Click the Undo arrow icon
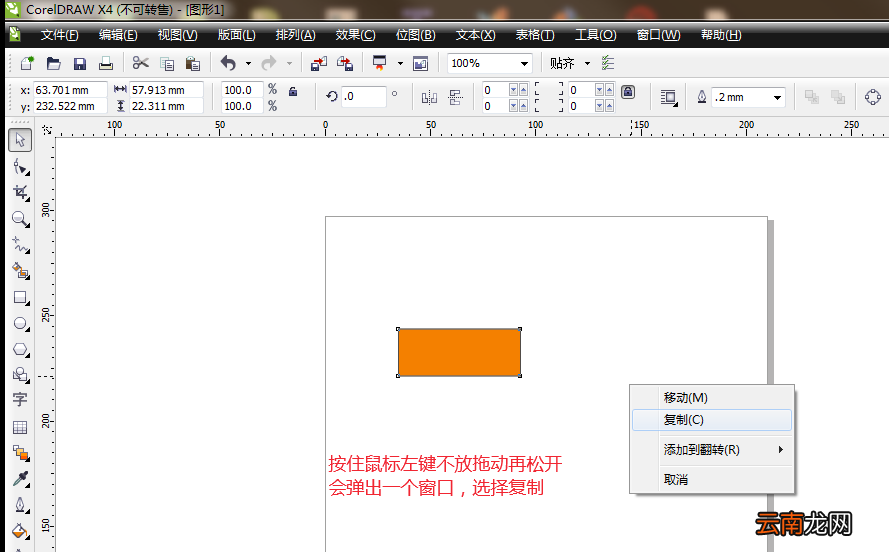The image size is (889, 552). click(x=228, y=63)
